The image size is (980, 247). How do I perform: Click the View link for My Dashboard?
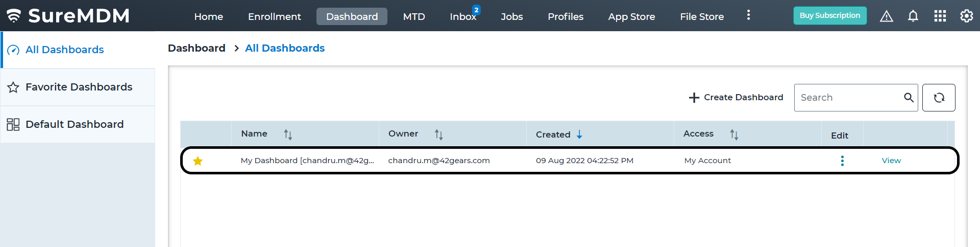coord(891,161)
